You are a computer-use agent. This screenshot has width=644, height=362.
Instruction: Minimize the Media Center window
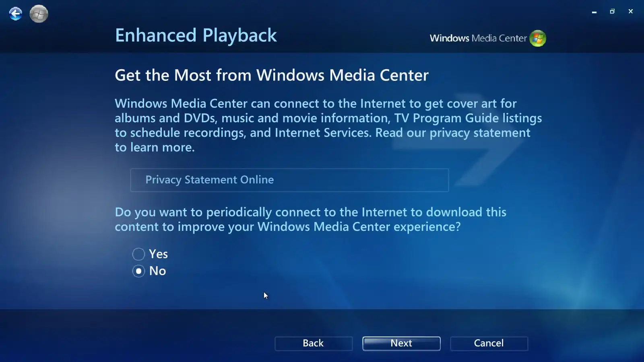pyautogui.click(x=594, y=12)
